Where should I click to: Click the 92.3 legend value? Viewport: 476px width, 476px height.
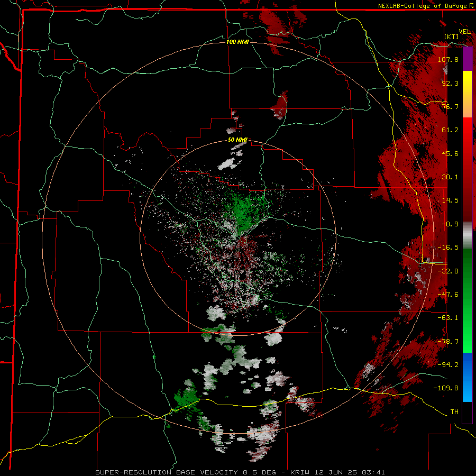pos(450,83)
